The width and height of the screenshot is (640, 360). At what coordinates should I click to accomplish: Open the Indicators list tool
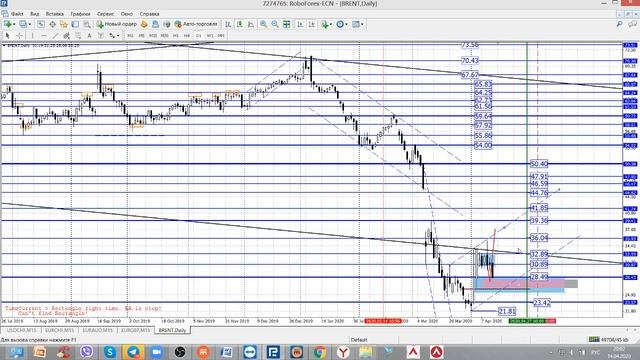click(325, 24)
